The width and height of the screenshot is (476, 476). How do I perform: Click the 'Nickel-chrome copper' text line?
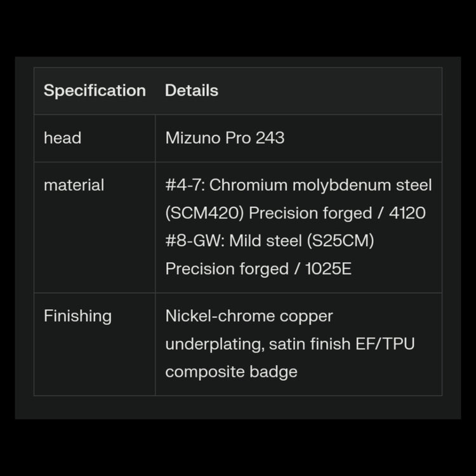coord(249,316)
